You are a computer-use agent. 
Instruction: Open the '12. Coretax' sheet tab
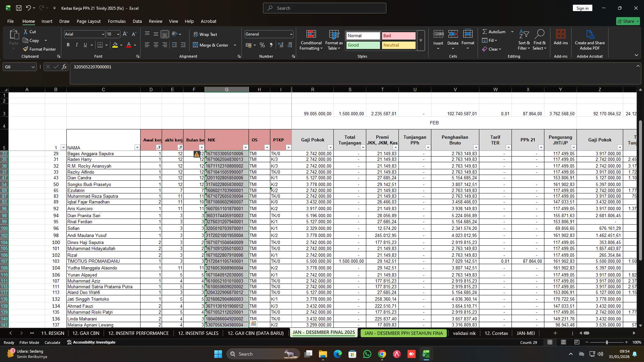click(496, 333)
